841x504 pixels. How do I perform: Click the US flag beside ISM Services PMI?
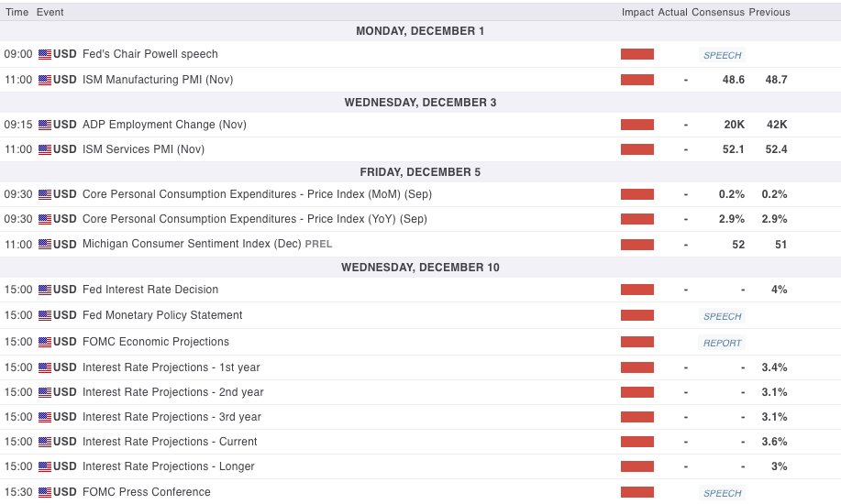[x=45, y=149]
